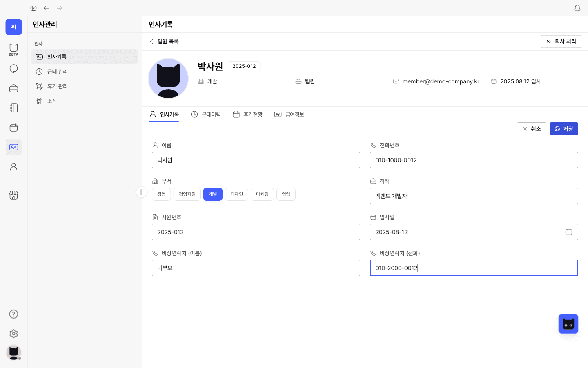Click sidebar resize handle
588x368 pixels.
coord(142,192)
